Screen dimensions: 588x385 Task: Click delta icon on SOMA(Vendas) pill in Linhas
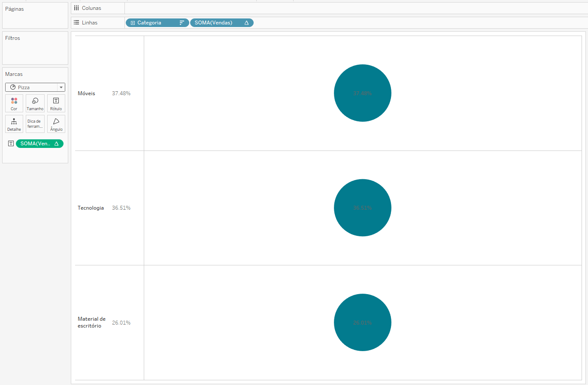246,23
